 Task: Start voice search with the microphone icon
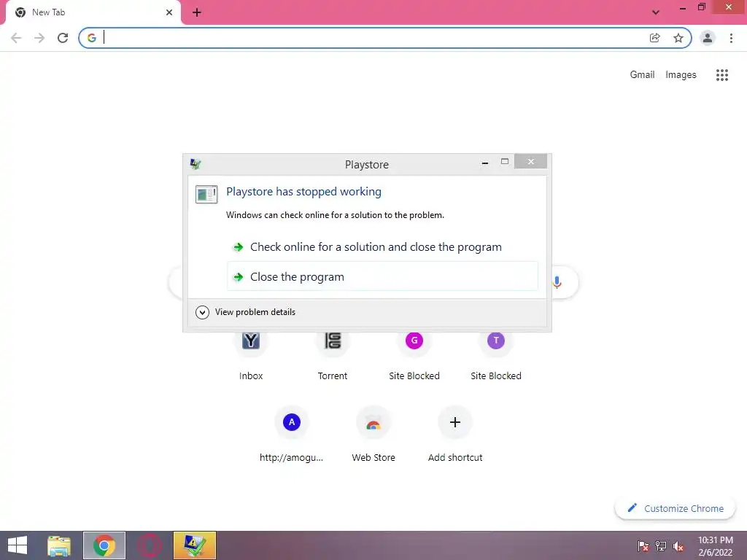click(557, 282)
